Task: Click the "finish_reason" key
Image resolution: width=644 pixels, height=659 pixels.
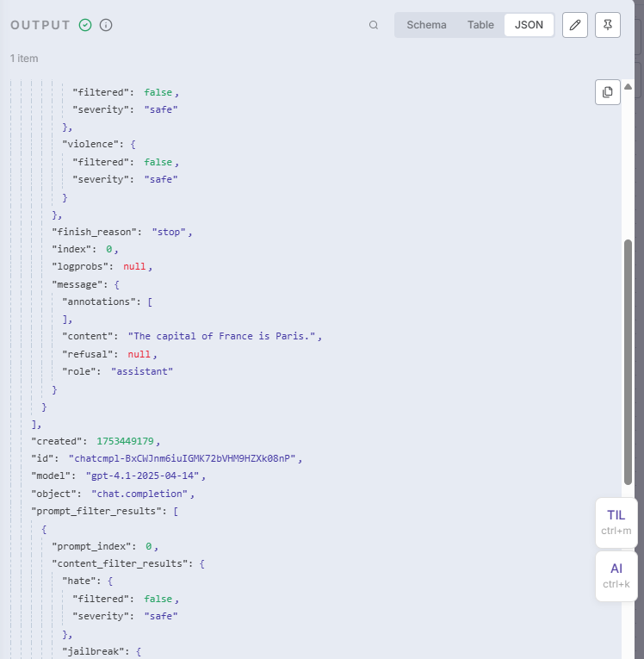Action: [96, 232]
